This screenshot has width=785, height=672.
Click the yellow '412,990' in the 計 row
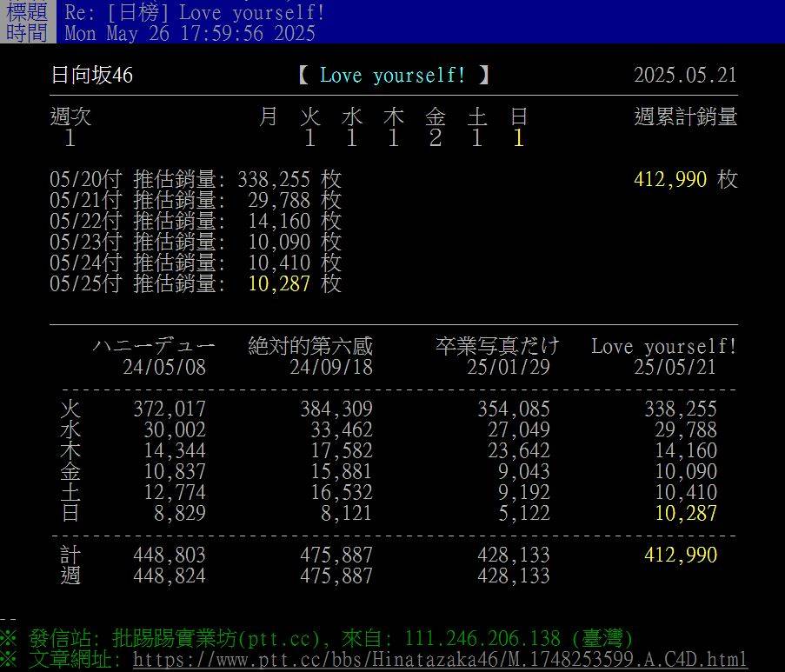681,555
